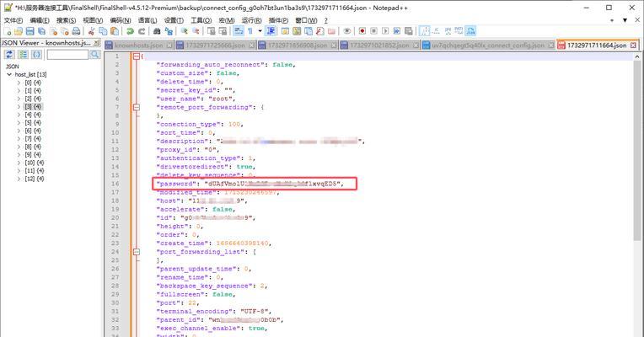
Task: Switch to the 1732971021852.json tab
Action: click(379, 45)
